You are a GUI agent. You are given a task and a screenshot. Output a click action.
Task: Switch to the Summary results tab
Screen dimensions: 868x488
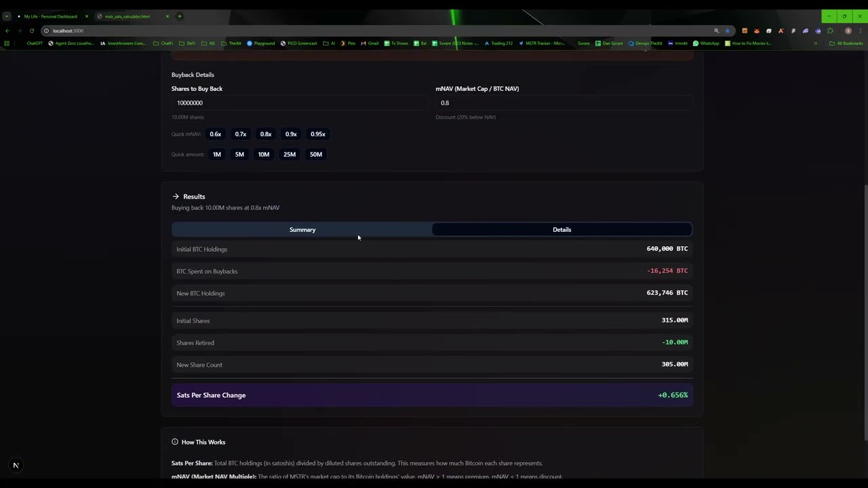point(302,230)
